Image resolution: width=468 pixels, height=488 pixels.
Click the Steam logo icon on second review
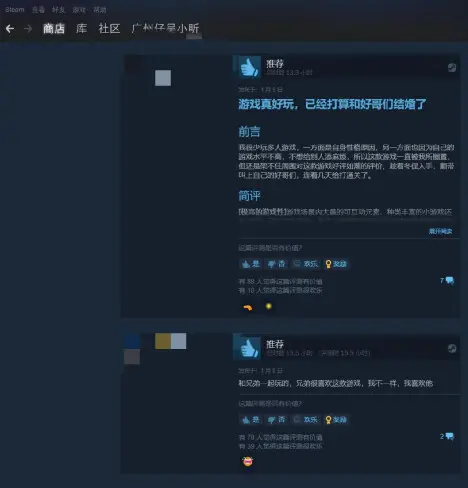coord(452,348)
